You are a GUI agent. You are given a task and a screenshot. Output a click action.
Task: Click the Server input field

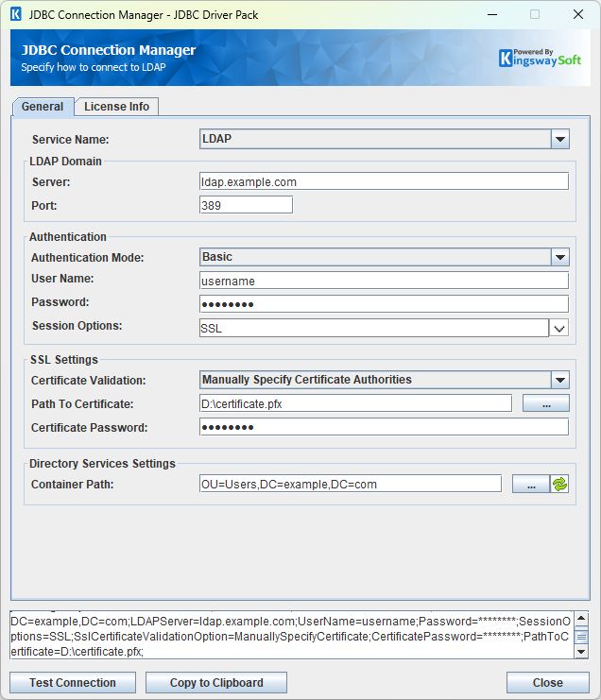[x=384, y=181]
